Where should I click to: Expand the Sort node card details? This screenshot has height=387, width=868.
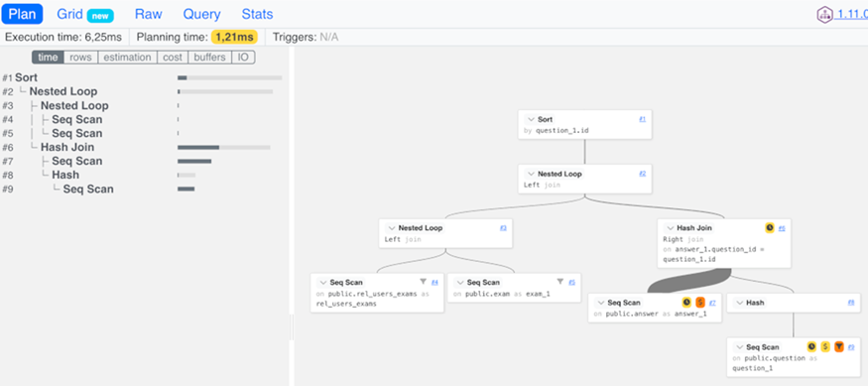coord(531,120)
